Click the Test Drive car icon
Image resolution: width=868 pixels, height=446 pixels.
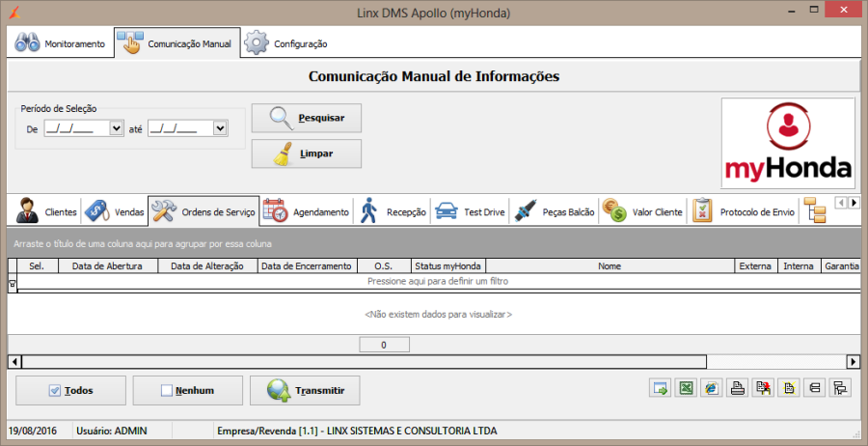click(447, 211)
